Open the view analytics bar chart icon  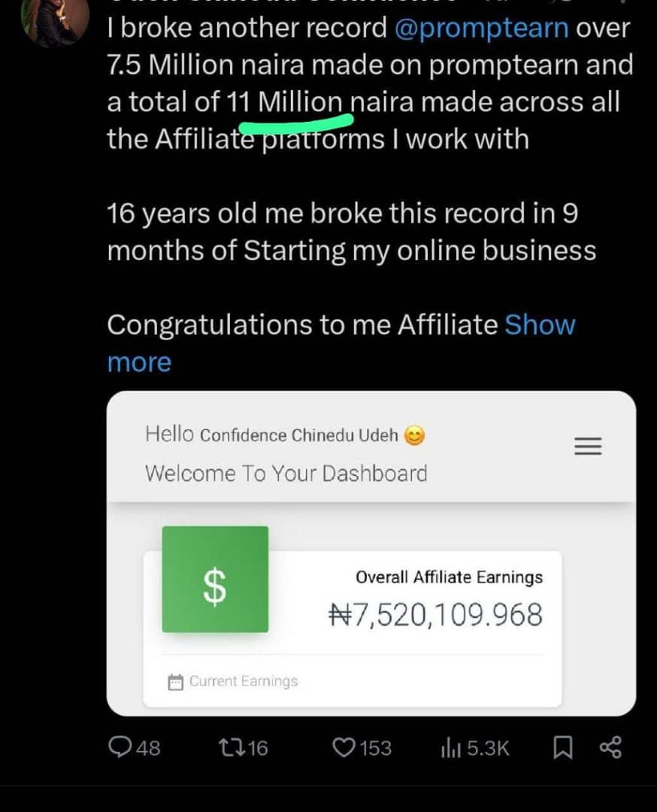(x=450, y=747)
